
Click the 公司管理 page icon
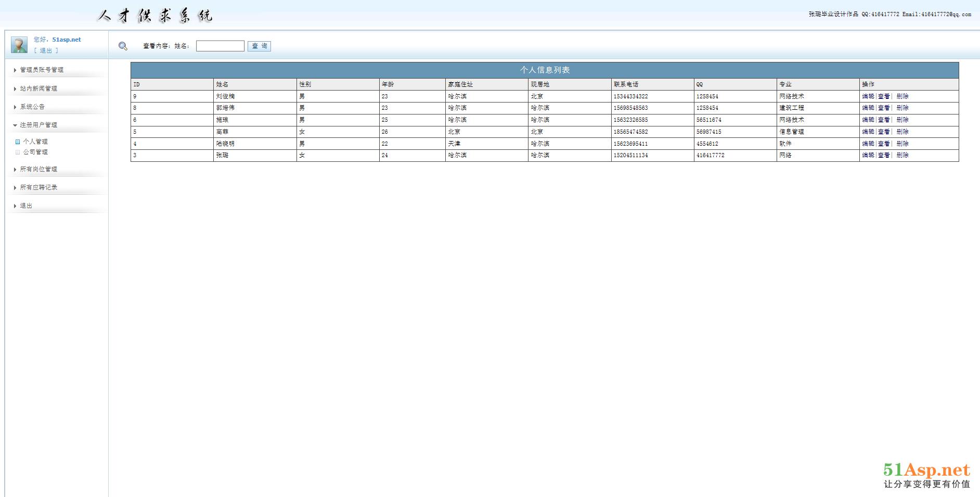[18, 152]
